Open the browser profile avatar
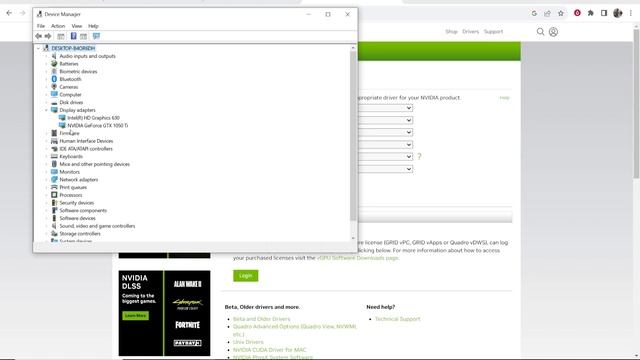The image size is (640, 360). (618, 13)
